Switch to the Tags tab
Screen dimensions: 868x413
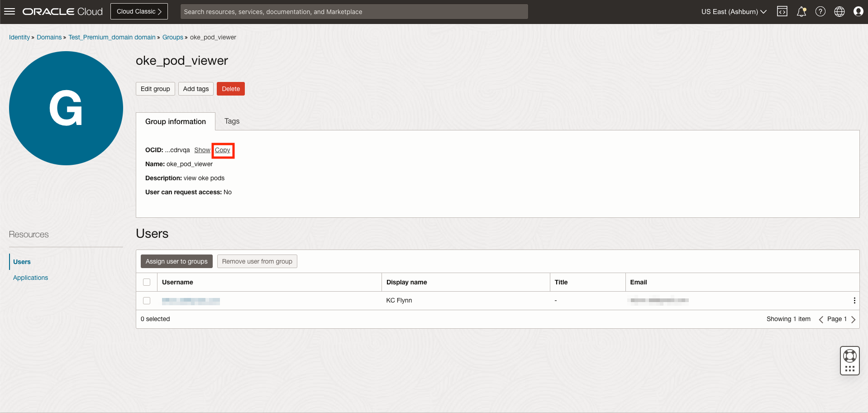pos(232,121)
